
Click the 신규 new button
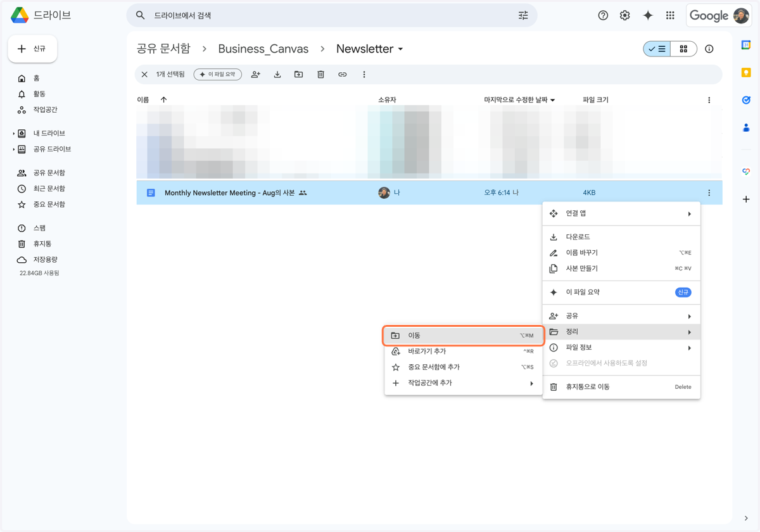[x=32, y=49]
